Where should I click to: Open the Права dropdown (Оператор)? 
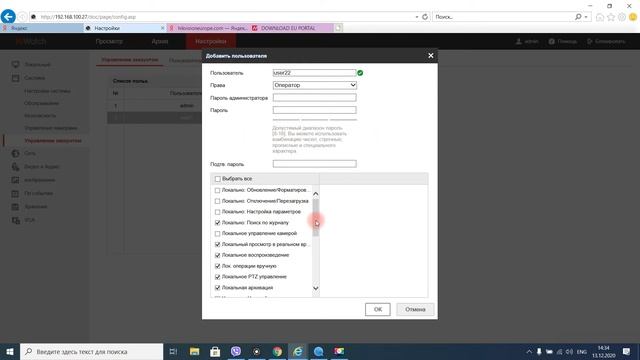click(315, 85)
